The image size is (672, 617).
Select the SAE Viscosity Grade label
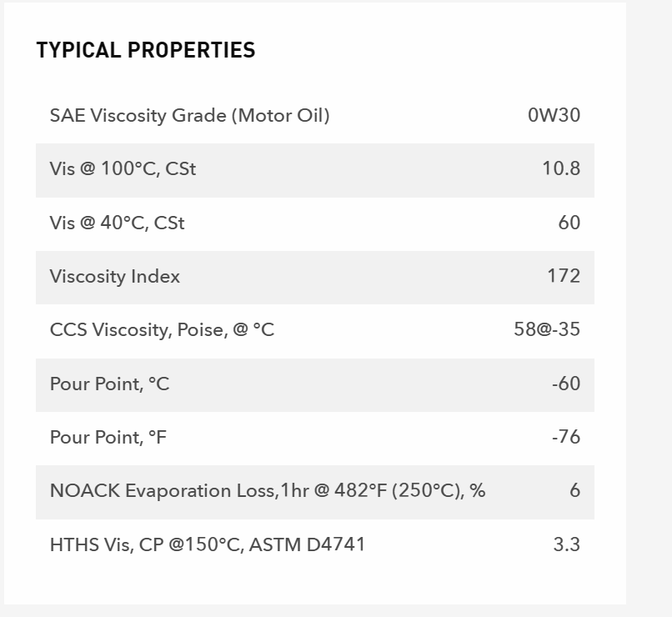pos(190,116)
